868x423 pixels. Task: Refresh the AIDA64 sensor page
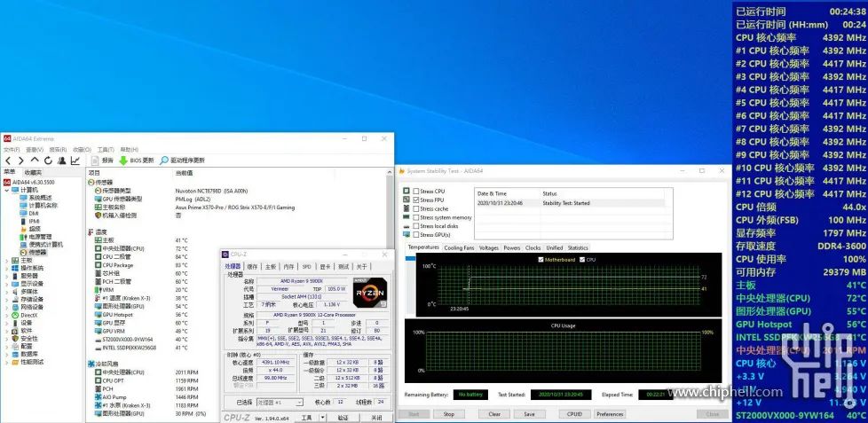48,161
